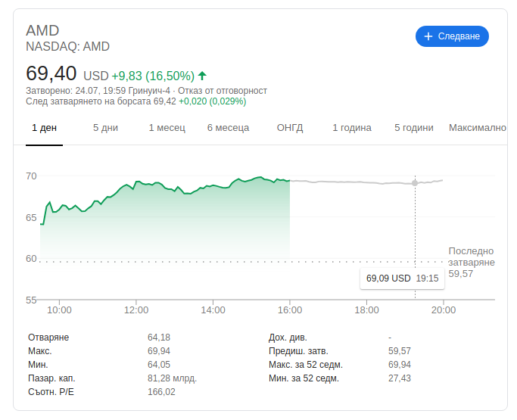Click the +9,83 (16,50%) change value
The image size is (517, 420).
[153, 76]
